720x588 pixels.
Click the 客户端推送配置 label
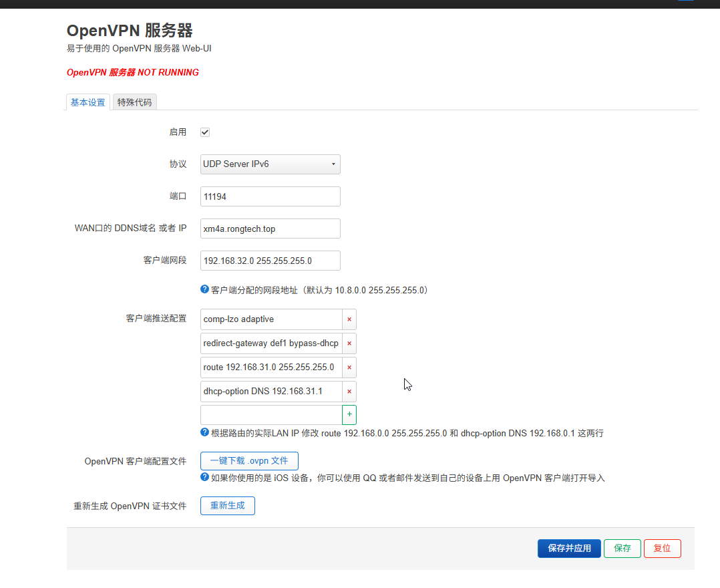(x=156, y=318)
